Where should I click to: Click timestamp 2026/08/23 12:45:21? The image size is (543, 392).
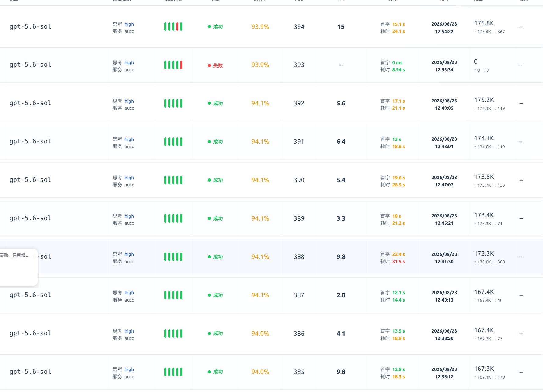(444, 219)
